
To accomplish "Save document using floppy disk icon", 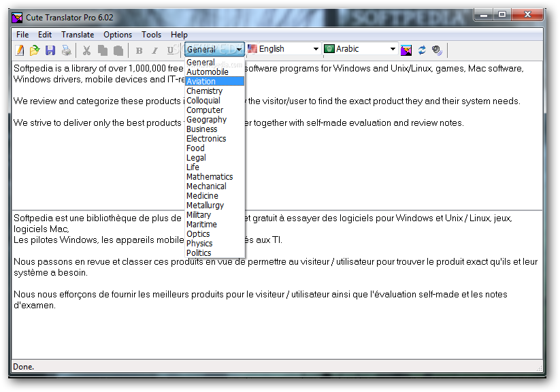I will click(x=50, y=50).
